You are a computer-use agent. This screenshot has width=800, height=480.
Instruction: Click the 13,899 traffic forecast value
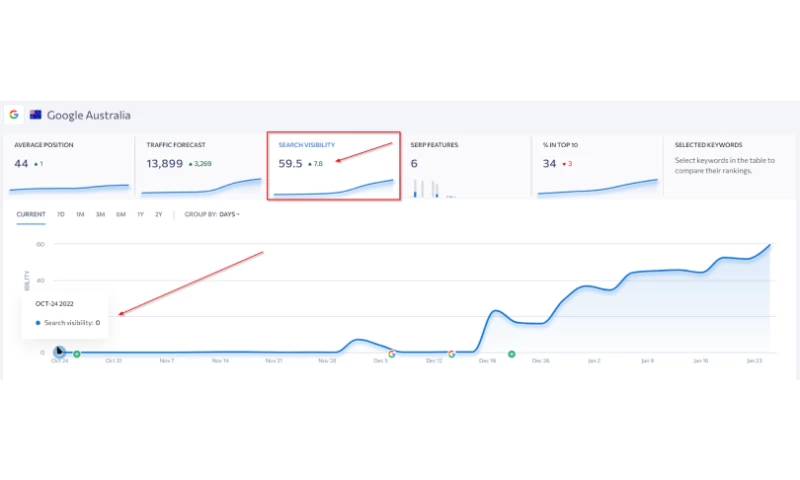[x=164, y=164]
